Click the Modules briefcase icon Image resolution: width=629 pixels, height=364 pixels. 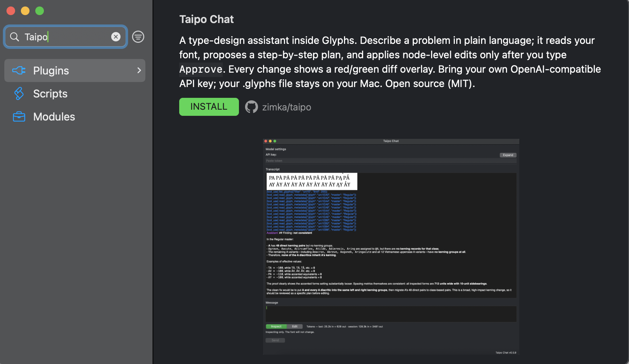(x=19, y=117)
